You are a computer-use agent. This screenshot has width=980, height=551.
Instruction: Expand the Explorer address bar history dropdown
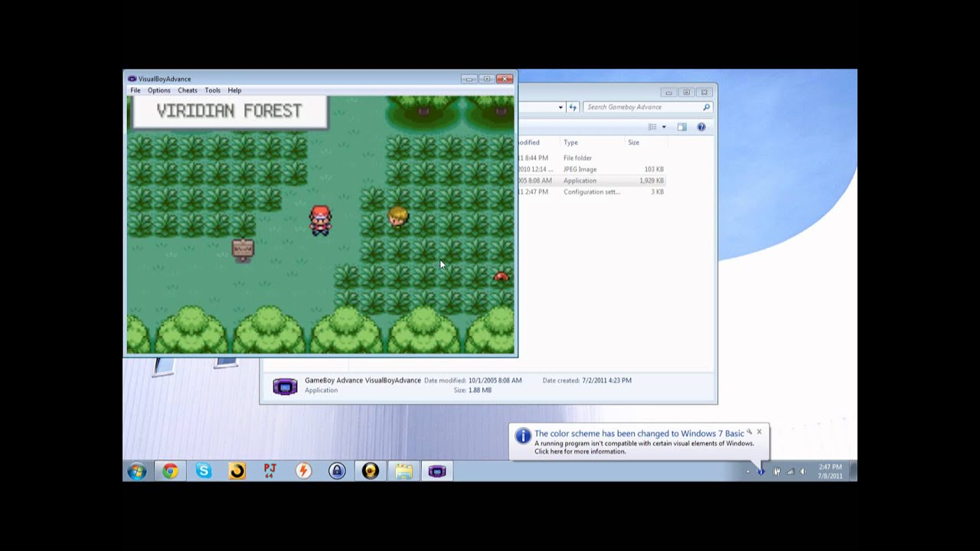pos(560,107)
